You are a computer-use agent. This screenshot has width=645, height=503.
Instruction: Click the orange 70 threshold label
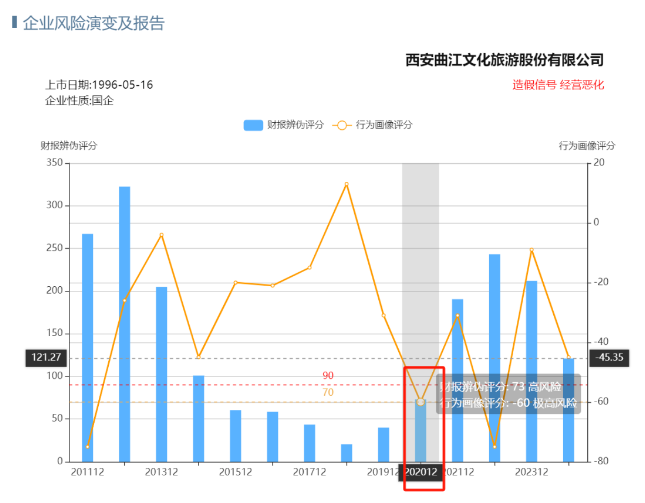coord(328,392)
